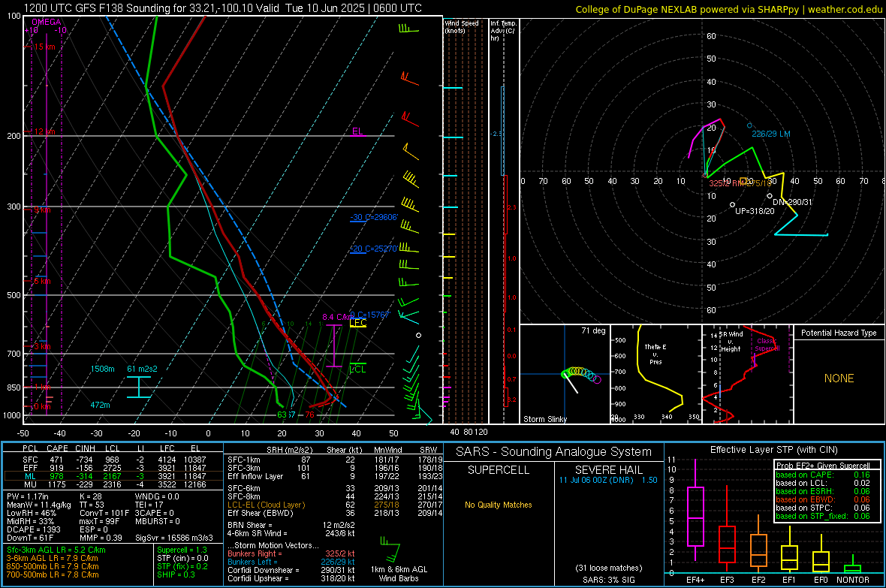Click the SHIP = 0.3 index

[176, 574]
